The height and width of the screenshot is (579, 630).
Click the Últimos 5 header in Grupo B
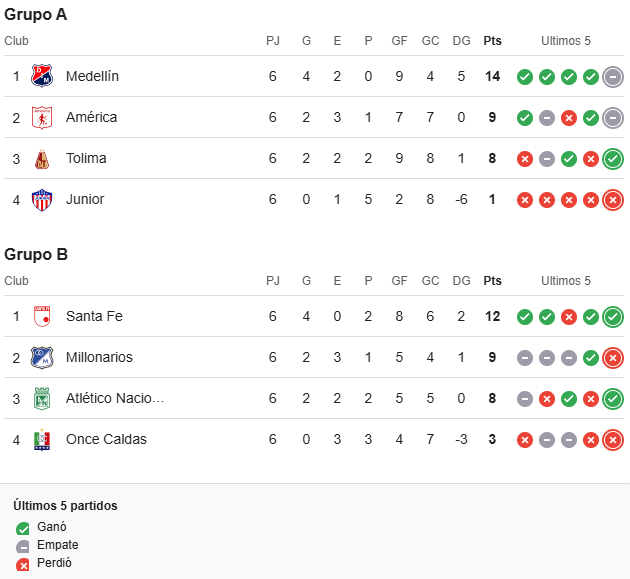coord(566,281)
